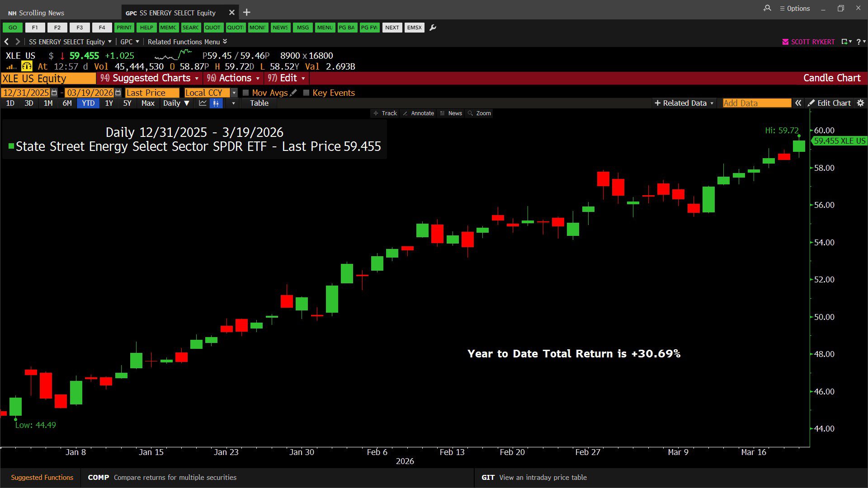Viewport: 868px width, 488px height.
Task: Enable the Mov Avgs checkbox
Action: [246, 93]
